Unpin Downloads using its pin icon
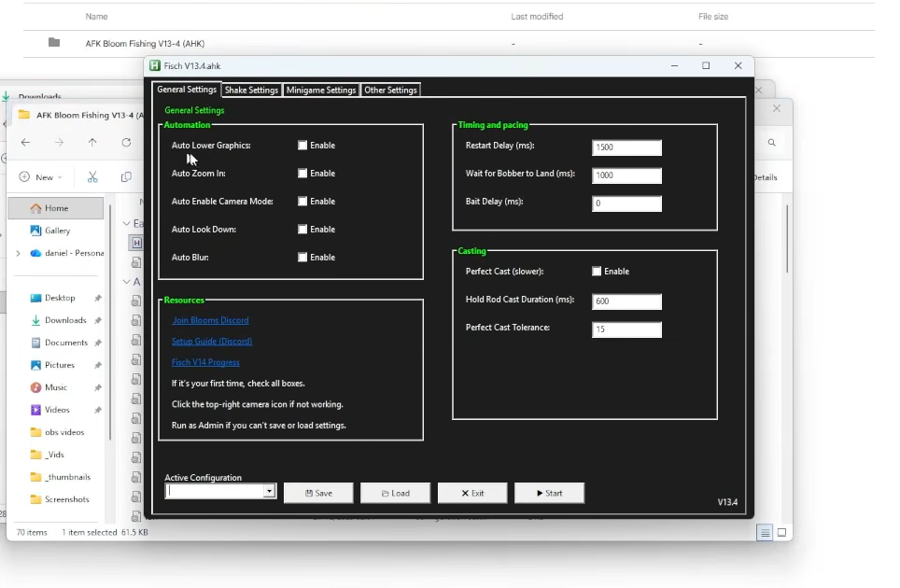This screenshot has width=900, height=588. coord(98,321)
